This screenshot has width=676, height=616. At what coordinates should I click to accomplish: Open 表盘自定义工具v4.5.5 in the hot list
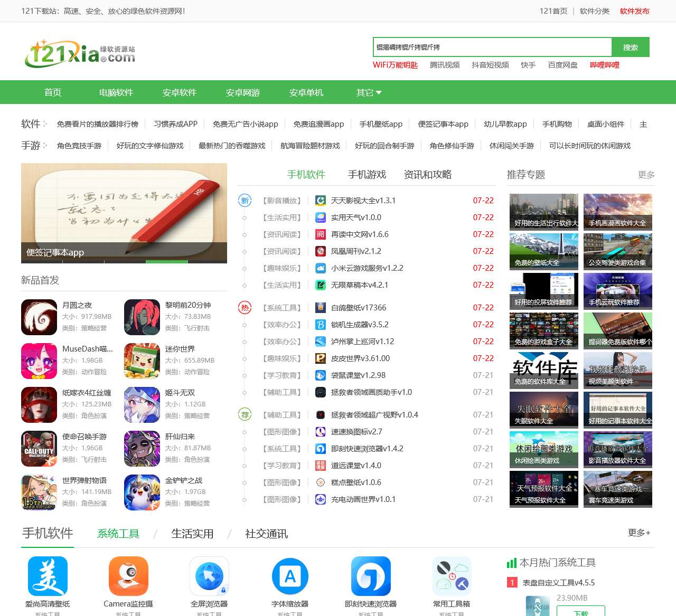559,583
